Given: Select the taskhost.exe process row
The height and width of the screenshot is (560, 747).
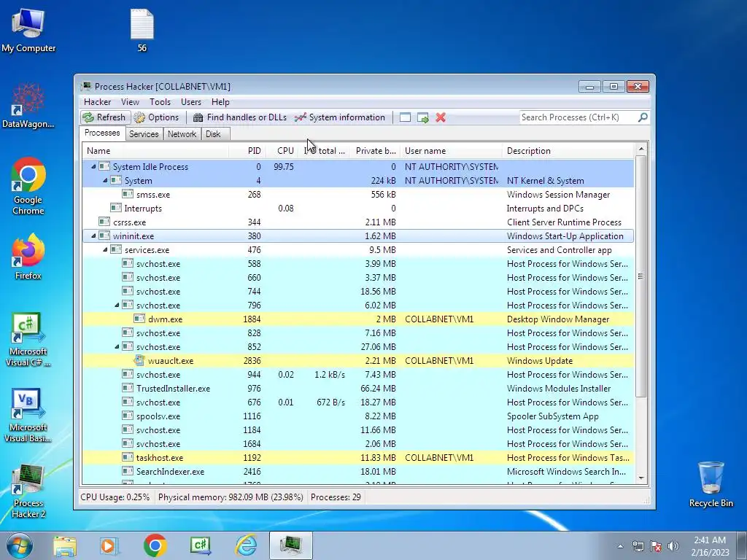Looking at the screenshot, I should pos(358,458).
